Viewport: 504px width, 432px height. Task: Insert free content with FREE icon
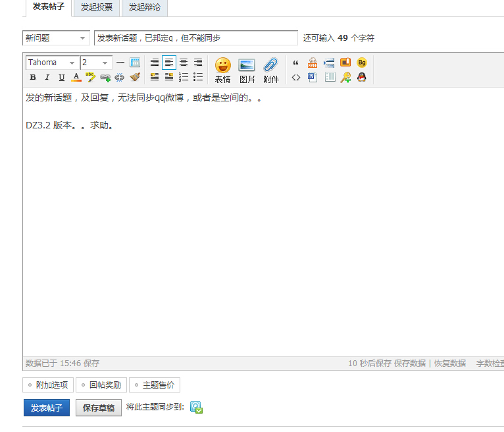(313, 63)
